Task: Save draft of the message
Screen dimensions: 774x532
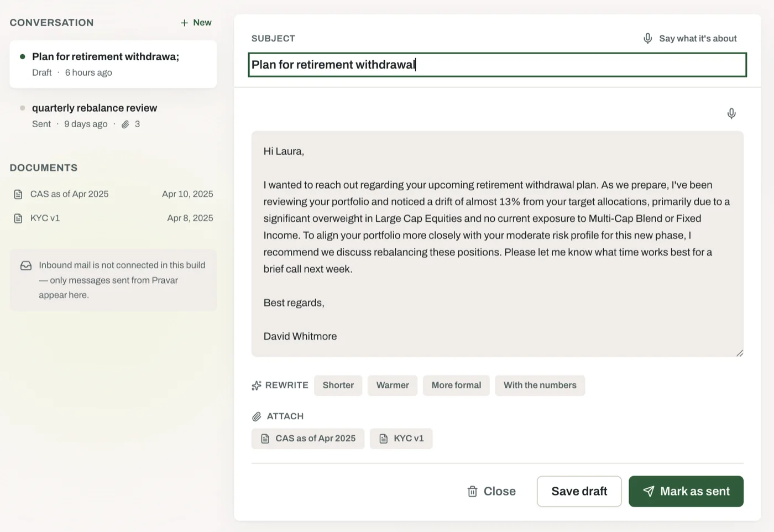Action: click(579, 491)
